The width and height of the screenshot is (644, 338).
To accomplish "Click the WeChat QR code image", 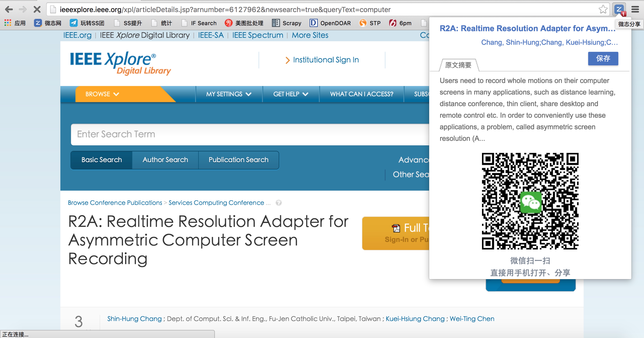I will [x=530, y=201].
